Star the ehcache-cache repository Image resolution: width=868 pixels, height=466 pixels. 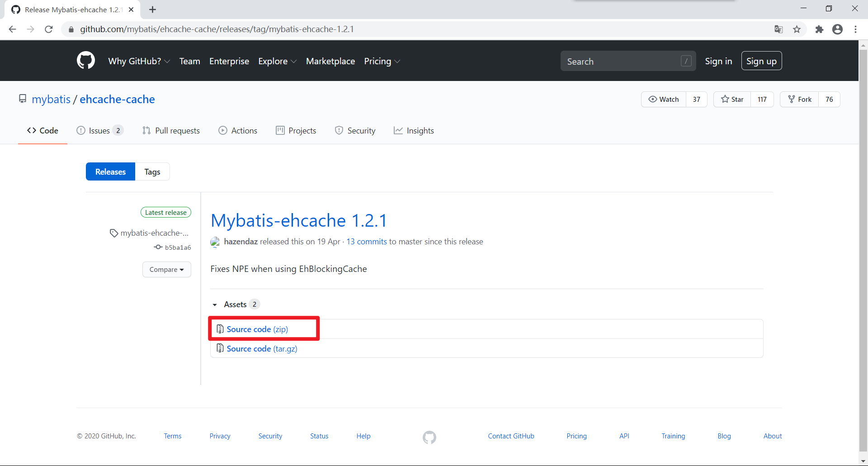click(732, 99)
